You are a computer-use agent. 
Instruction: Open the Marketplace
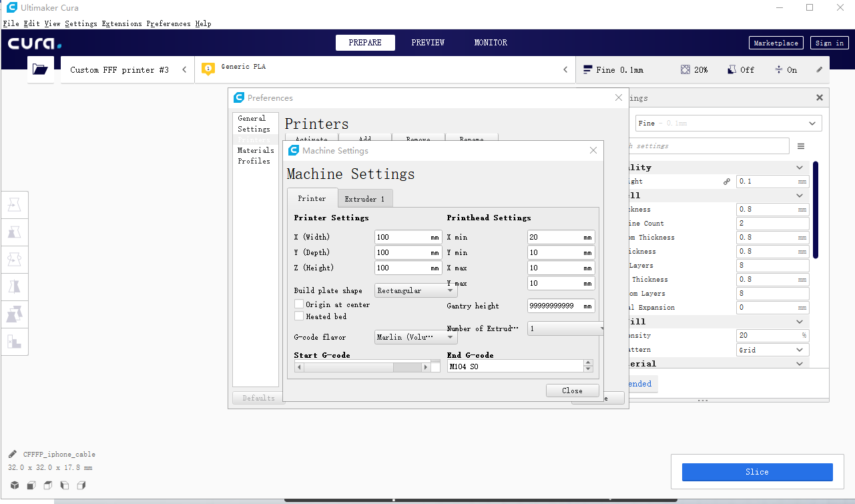(x=776, y=43)
